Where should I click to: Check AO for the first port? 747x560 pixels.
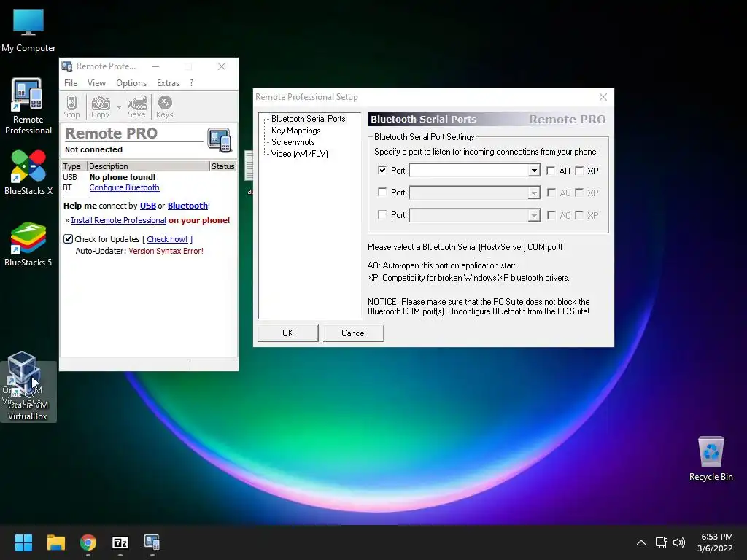click(551, 171)
